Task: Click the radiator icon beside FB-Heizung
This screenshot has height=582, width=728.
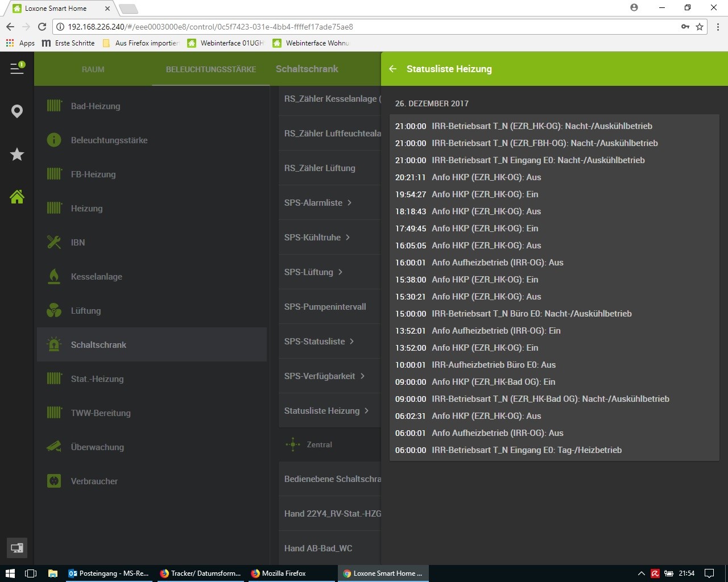Action: (x=54, y=174)
